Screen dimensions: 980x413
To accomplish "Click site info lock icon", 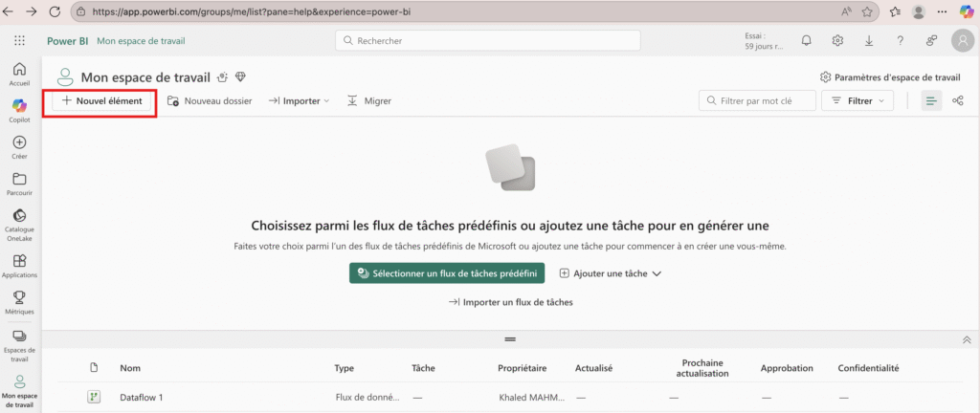I will pos(81,11).
